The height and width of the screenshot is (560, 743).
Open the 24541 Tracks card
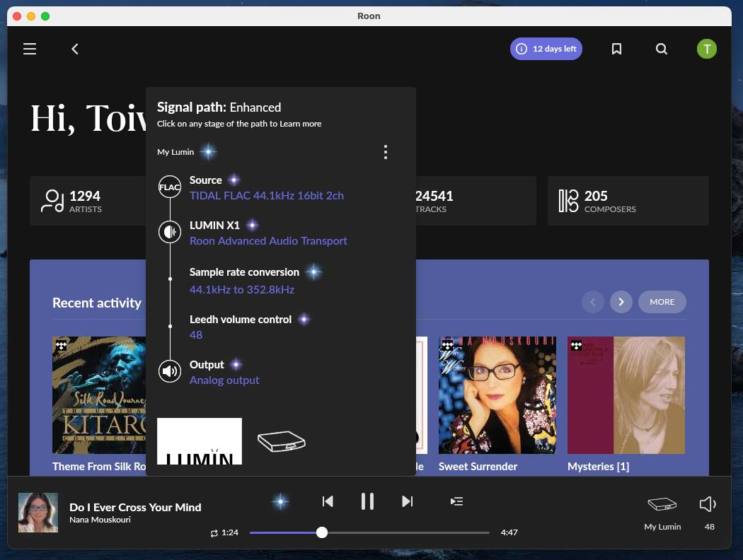coord(476,201)
